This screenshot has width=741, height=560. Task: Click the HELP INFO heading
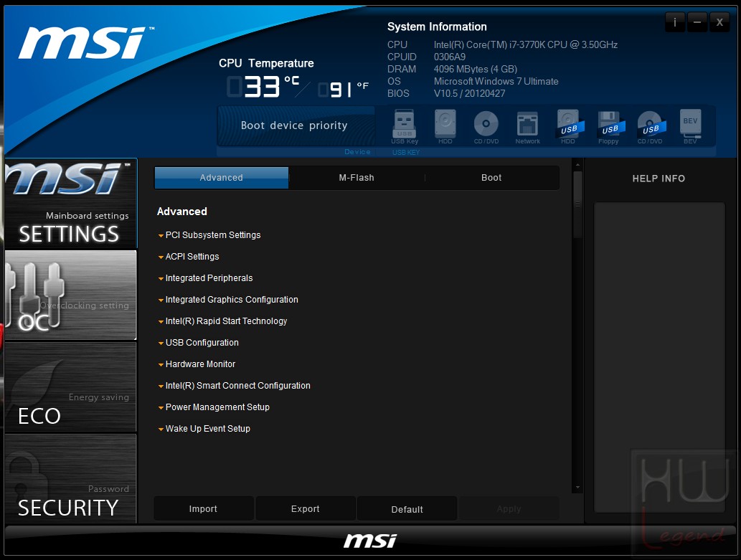tap(659, 179)
